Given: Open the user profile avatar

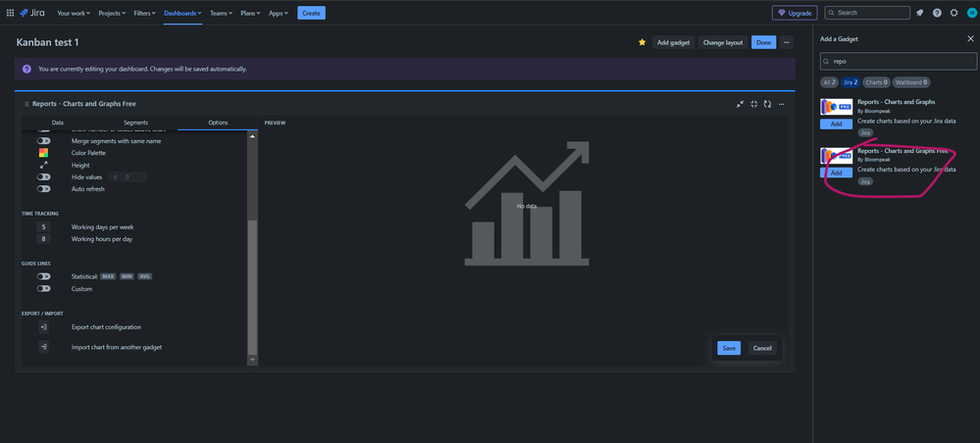Looking at the screenshot, I should pos(970,13).
